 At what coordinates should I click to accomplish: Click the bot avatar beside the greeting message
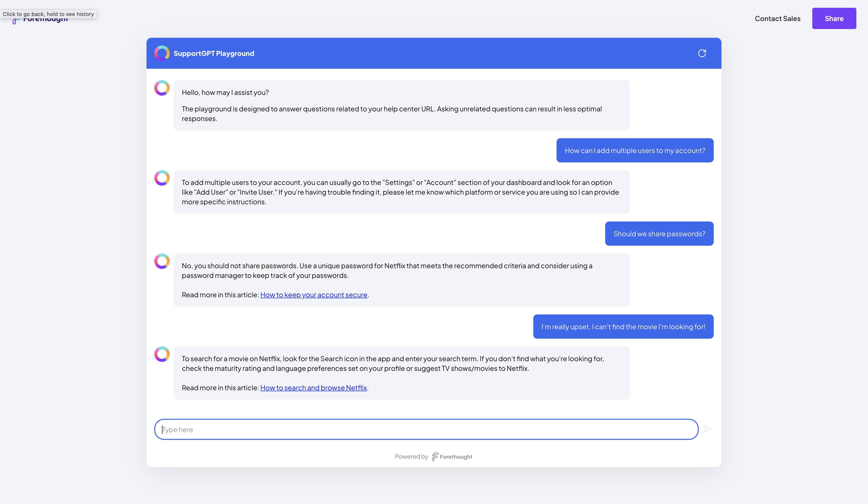click(x=162, y=88)
